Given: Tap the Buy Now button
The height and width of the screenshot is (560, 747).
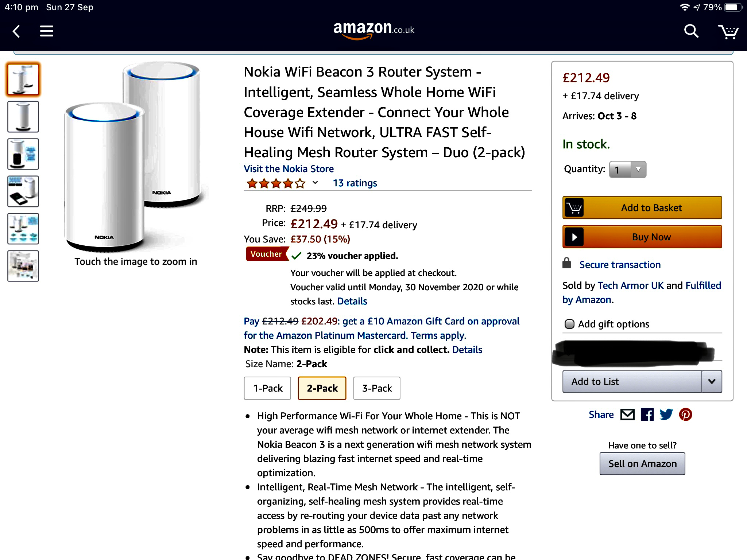Looking at the screenshot, I should click(x=642, y=237).
